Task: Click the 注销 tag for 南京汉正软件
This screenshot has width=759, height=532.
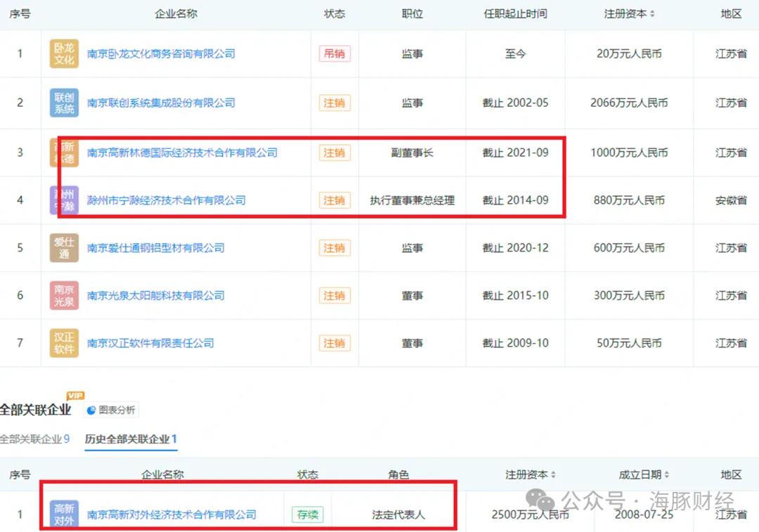Action: pyautogui.click(x=335, y=343)
